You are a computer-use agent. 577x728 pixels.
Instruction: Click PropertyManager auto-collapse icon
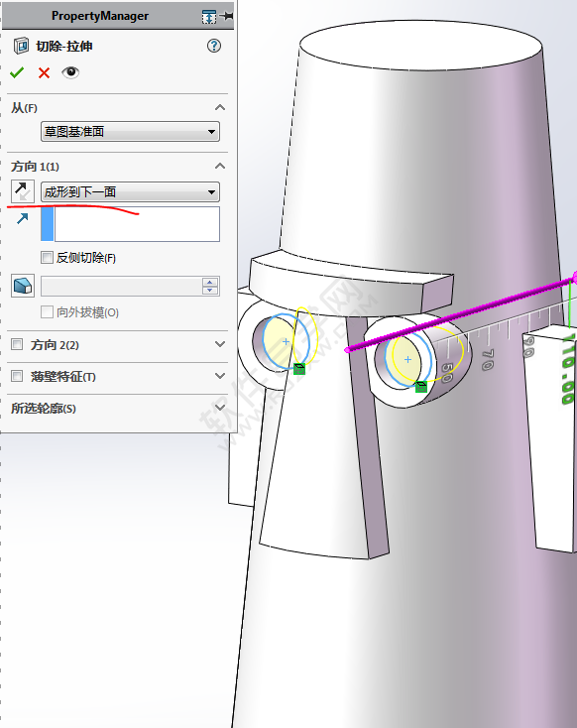point(209,17)
